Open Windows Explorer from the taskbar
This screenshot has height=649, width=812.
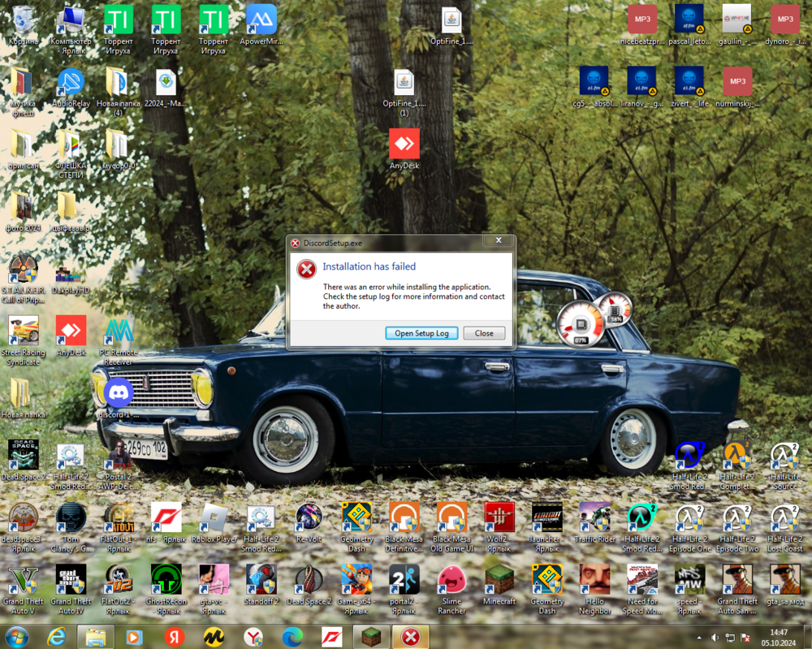pos(95,637)
